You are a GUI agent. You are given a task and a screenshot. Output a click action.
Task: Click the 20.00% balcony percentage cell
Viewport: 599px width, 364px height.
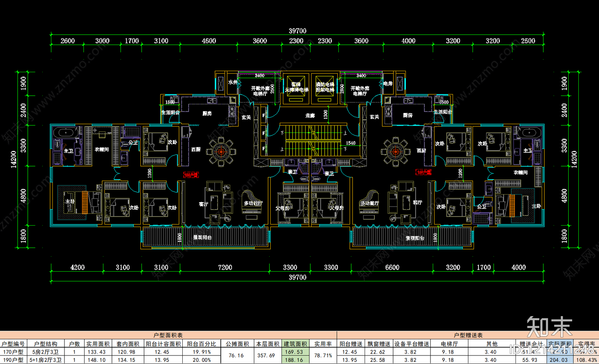click(202, 360)
